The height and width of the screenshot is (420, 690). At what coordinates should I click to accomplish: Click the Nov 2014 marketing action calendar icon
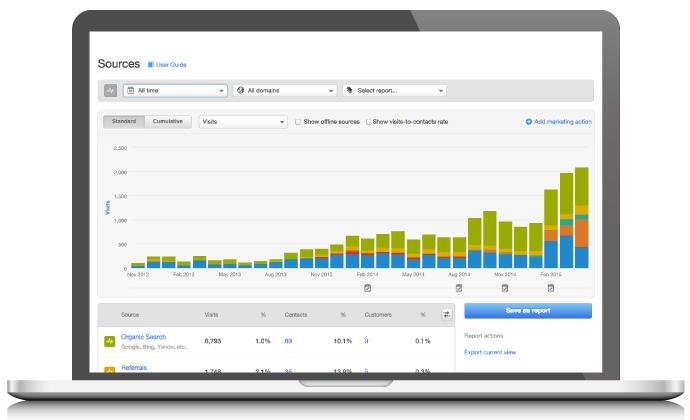505,288
